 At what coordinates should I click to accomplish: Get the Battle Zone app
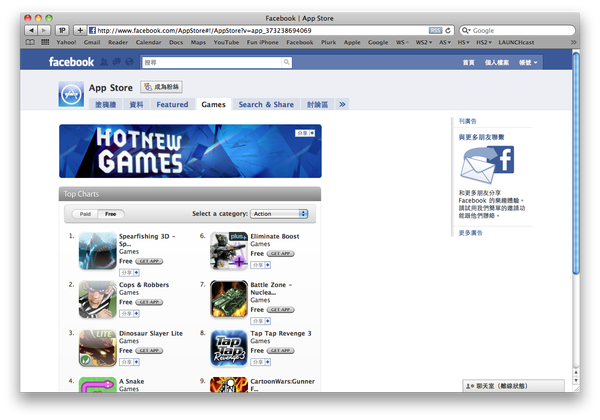coord(280,310)
